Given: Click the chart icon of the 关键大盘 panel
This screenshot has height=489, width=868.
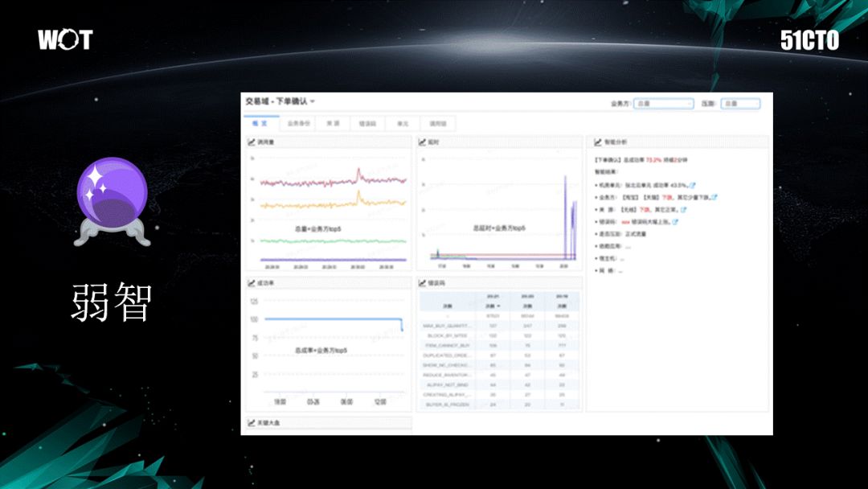Looking at the screenshot, I should pos(252,423).
